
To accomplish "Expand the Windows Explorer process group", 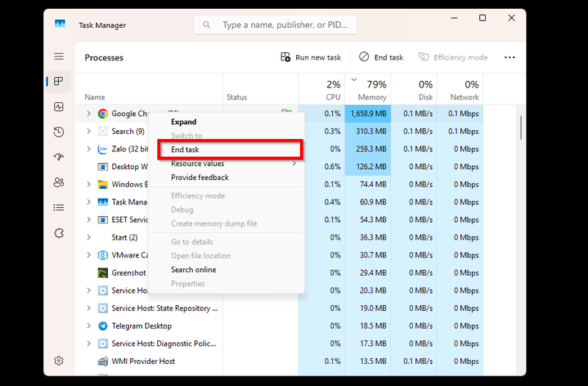I will [88, 185].
